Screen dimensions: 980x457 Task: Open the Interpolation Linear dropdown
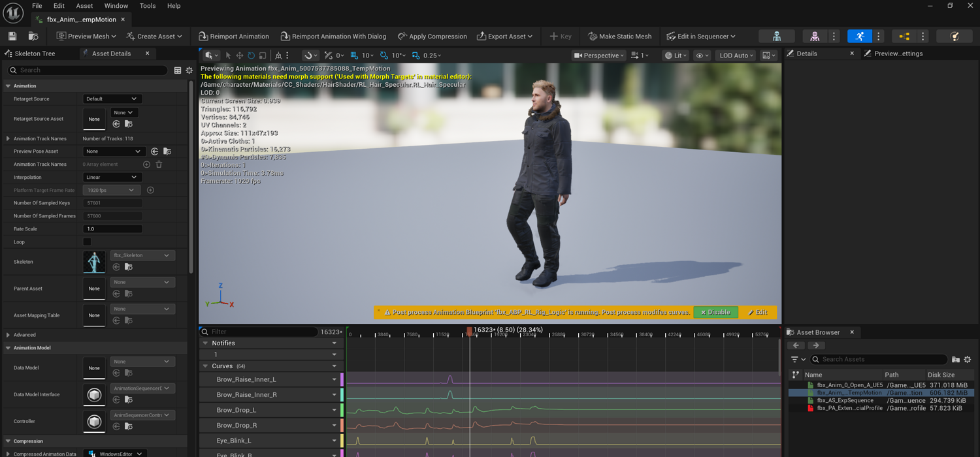coord(112,177)
